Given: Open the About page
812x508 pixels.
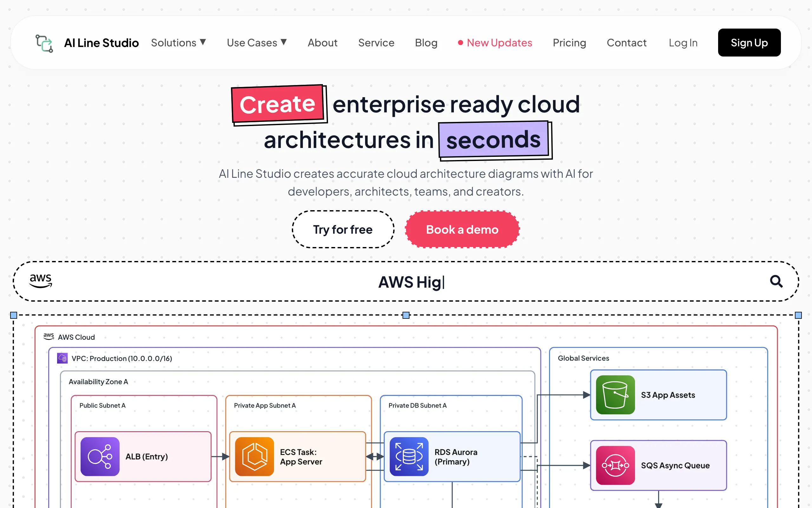Looking at the screenshot, I should pos(323,43).
